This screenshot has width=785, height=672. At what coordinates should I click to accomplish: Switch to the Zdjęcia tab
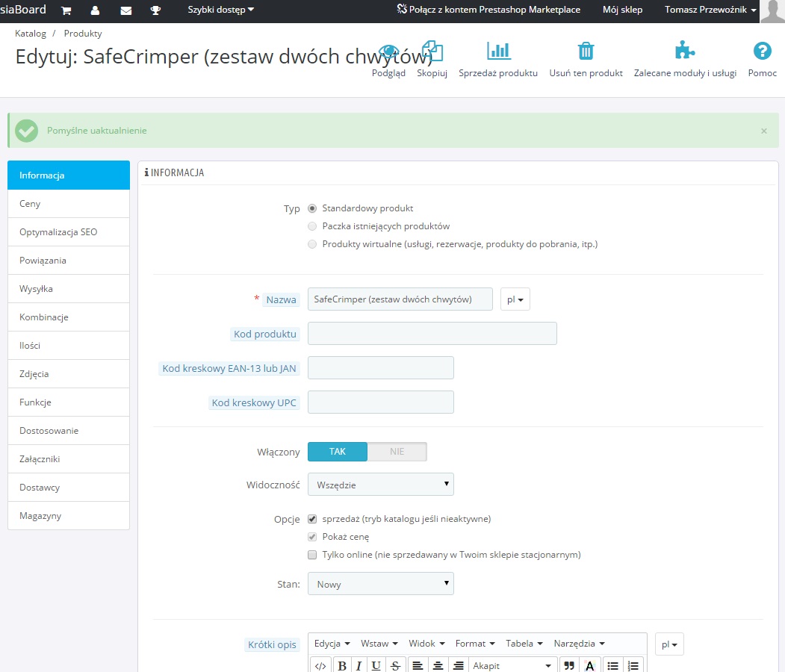[69, 374]
